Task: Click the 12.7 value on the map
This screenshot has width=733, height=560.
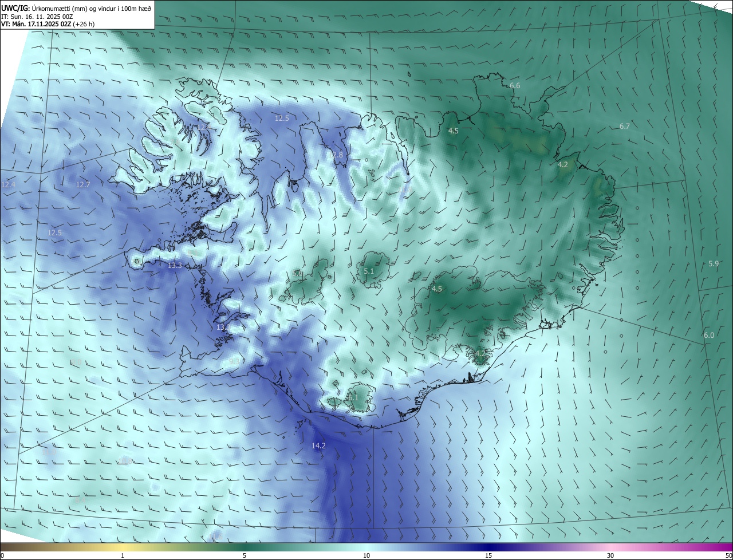Action: [x=83, y=184]
